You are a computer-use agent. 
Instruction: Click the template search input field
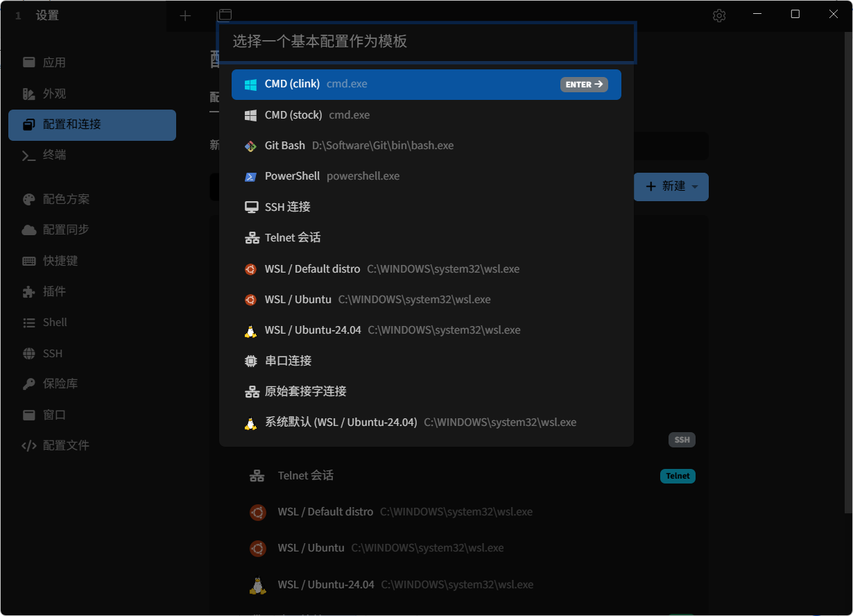426,42
